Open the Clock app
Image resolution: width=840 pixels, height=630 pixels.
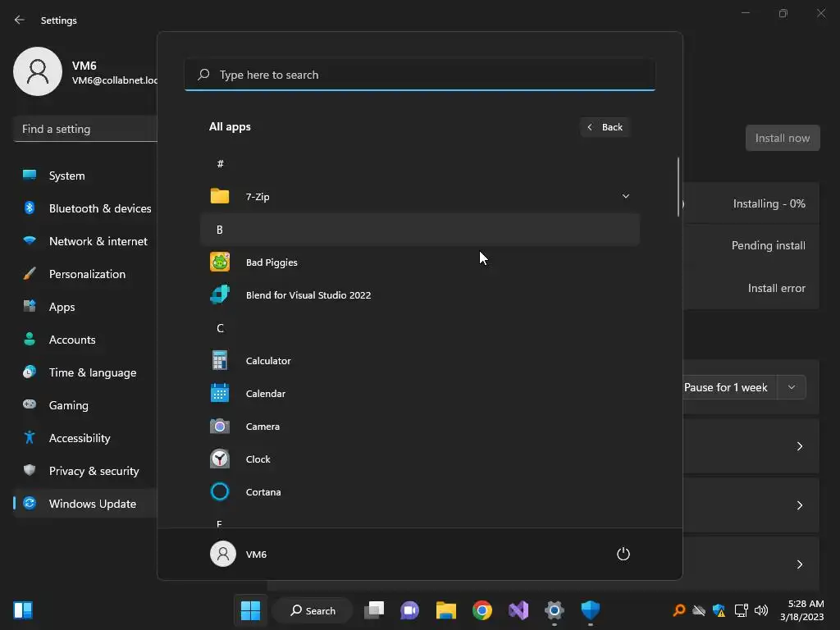point(420,459)
